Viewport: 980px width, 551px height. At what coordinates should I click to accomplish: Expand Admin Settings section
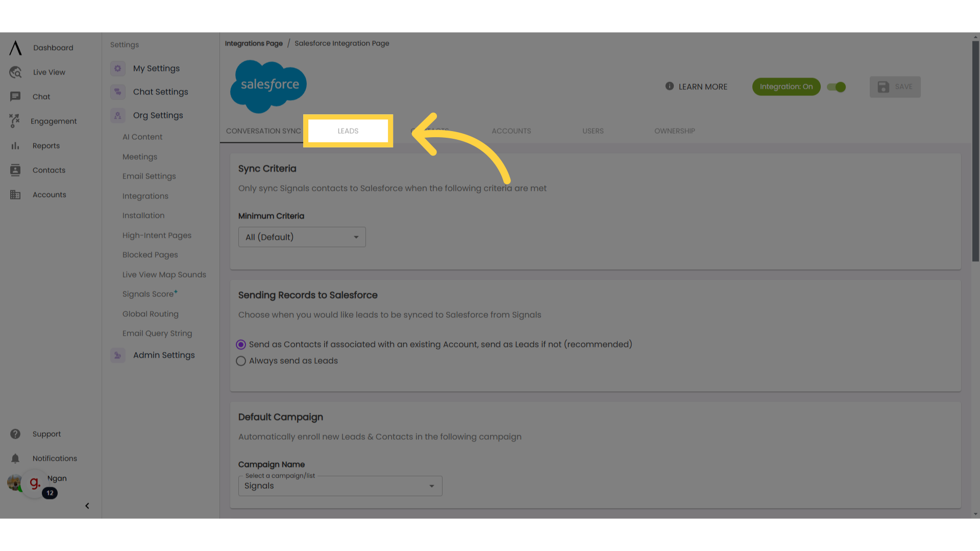point(164,355)
